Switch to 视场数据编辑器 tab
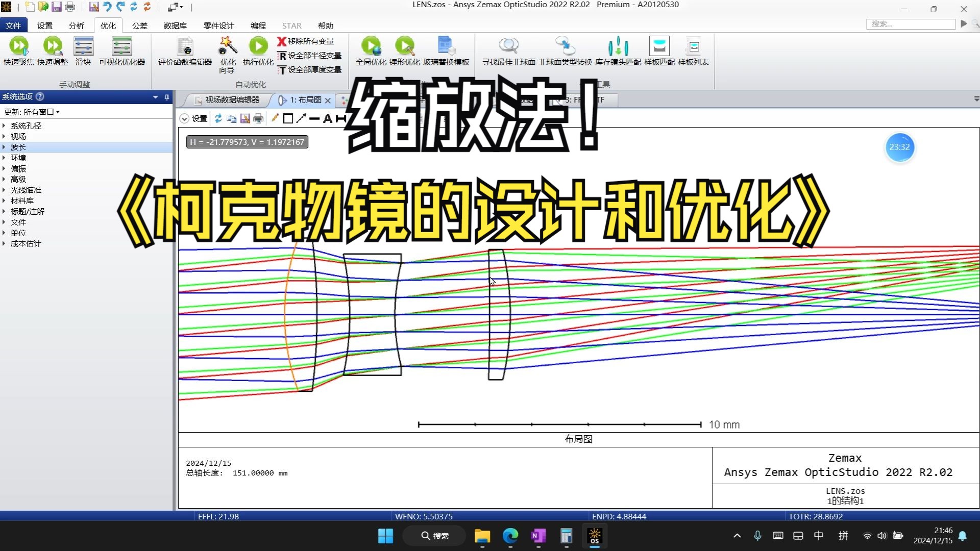This screenshot has height=551, width=980. point(232,100)
